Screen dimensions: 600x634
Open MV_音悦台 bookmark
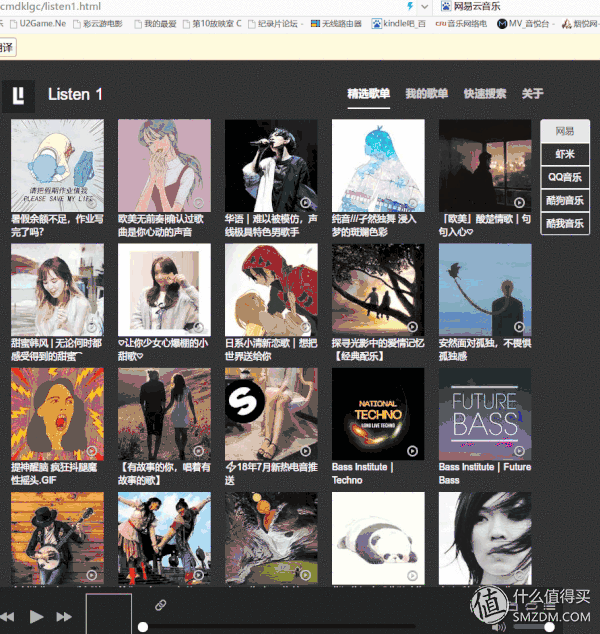525,24
